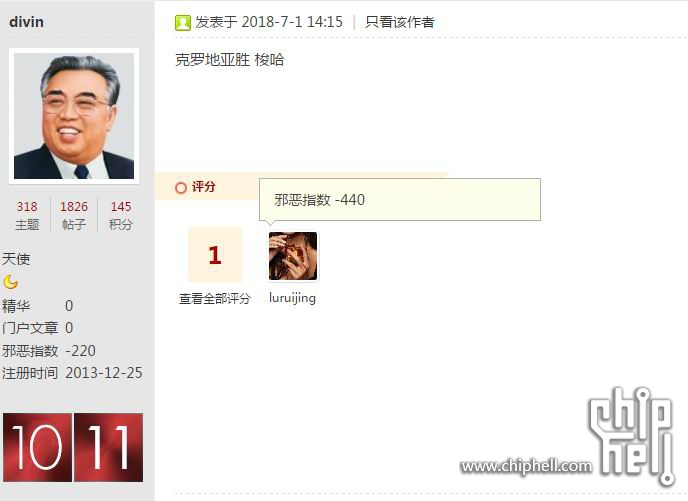This screenshot has height=501, width=688.
Task: Click the 邪恶指数 -440 tooltip box
Action: (400, 200)
